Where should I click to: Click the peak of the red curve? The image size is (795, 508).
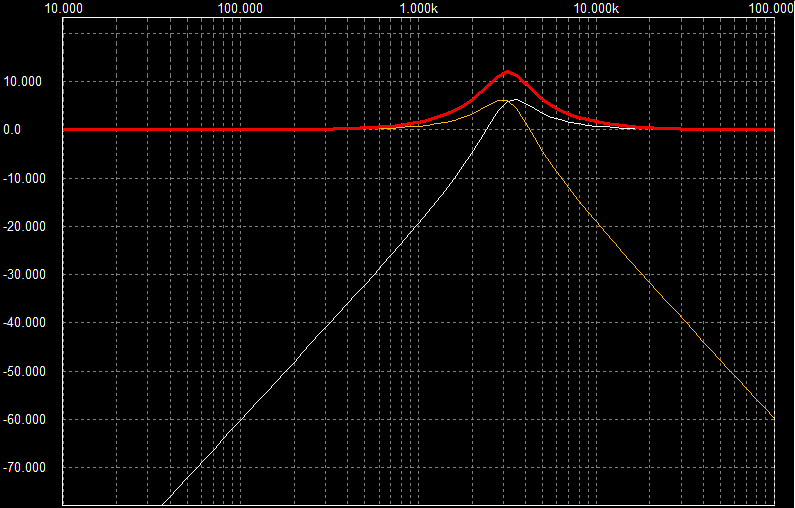[x=507, y=71]
